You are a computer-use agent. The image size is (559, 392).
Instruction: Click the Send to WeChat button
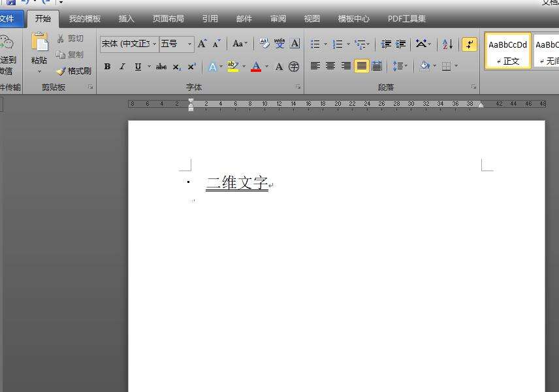click(x=8, y=54)
